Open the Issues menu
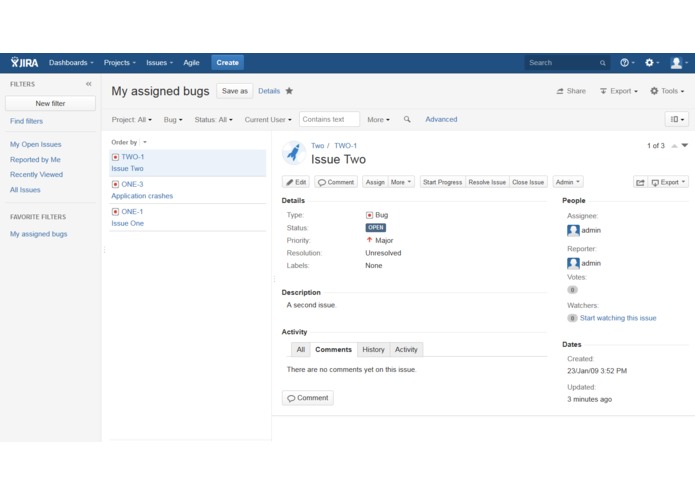Screen dimensions: 695x494 159,62
